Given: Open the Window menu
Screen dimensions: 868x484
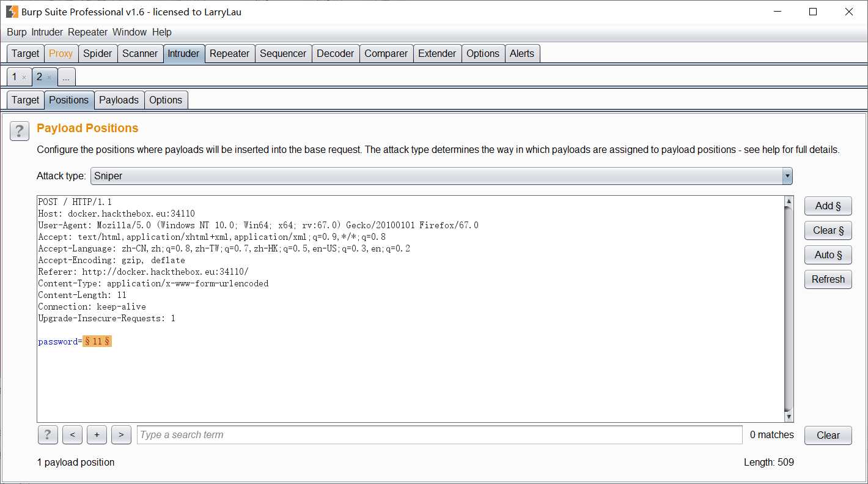Looking at the screenshot, I should pyautogui.click(x=130, y=32).
